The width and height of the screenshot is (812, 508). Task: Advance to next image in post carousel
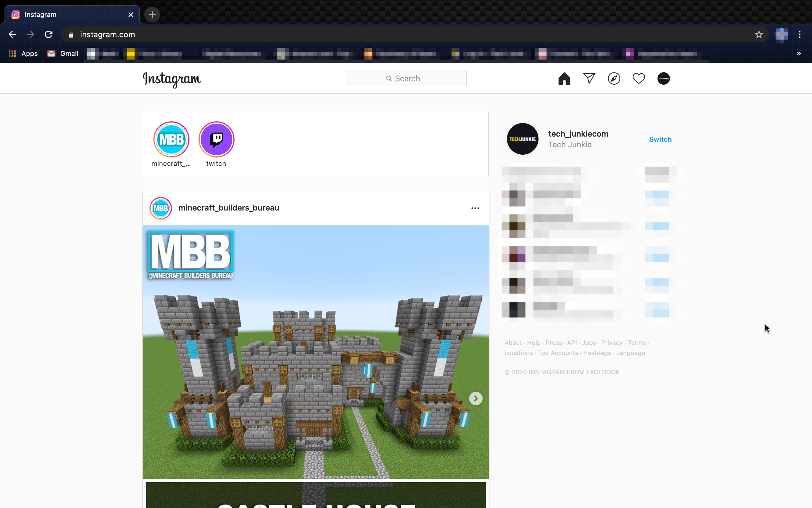475,398
